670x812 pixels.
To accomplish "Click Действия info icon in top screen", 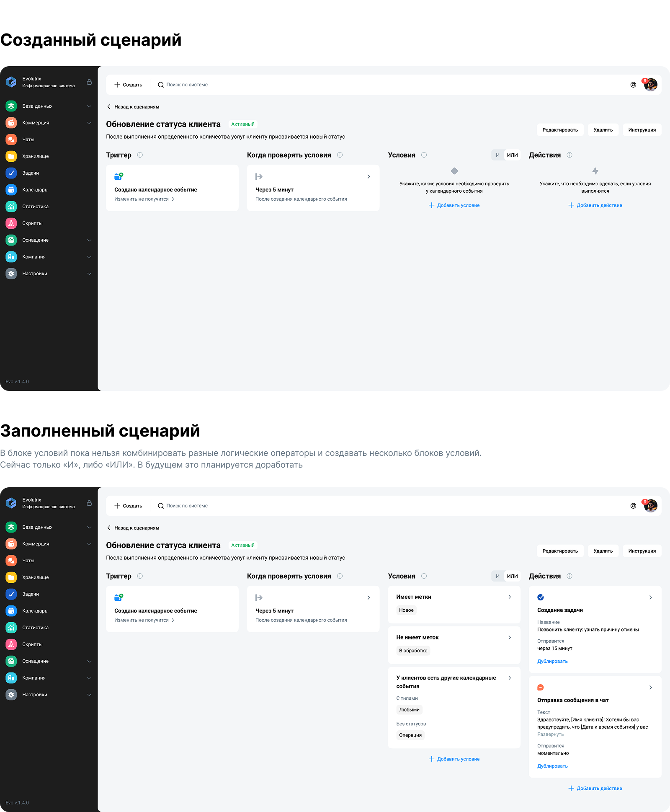I will (569, 155).
